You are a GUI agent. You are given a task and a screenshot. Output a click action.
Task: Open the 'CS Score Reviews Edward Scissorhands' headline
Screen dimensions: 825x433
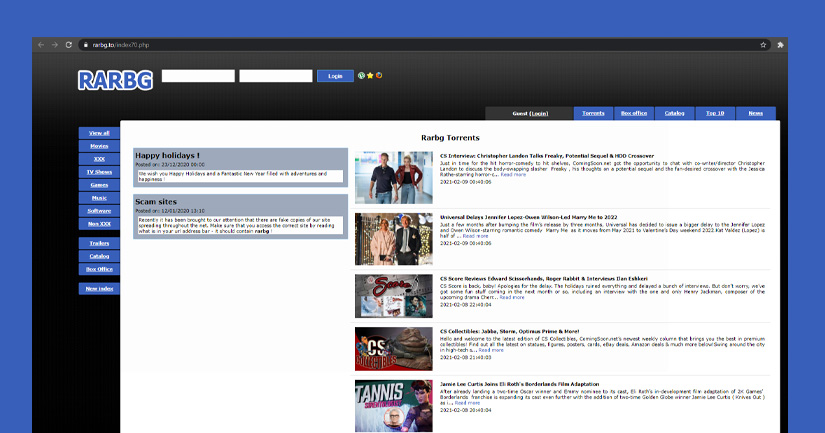pyautogui.click(x=544, y=279)
